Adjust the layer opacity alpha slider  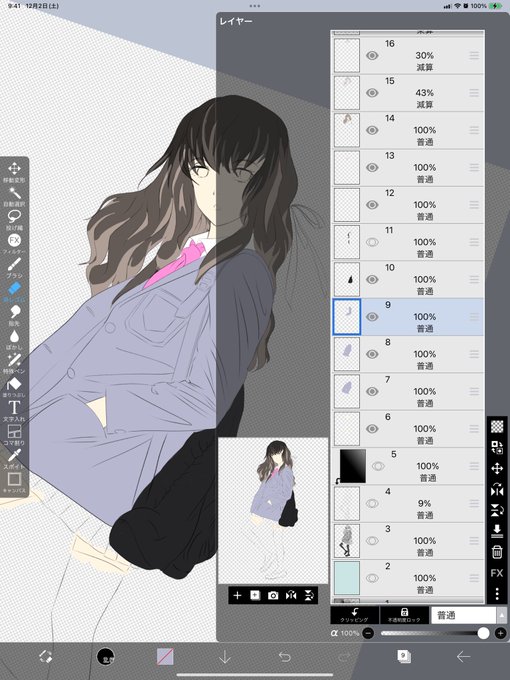coord(434,634)
